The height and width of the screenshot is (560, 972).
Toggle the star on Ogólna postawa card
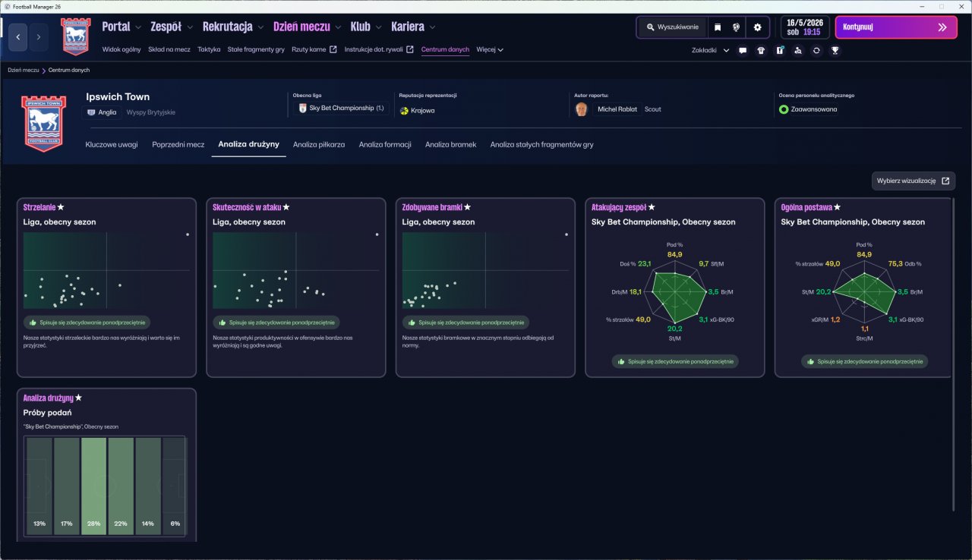pyautogui.click(x=838, y=207)
